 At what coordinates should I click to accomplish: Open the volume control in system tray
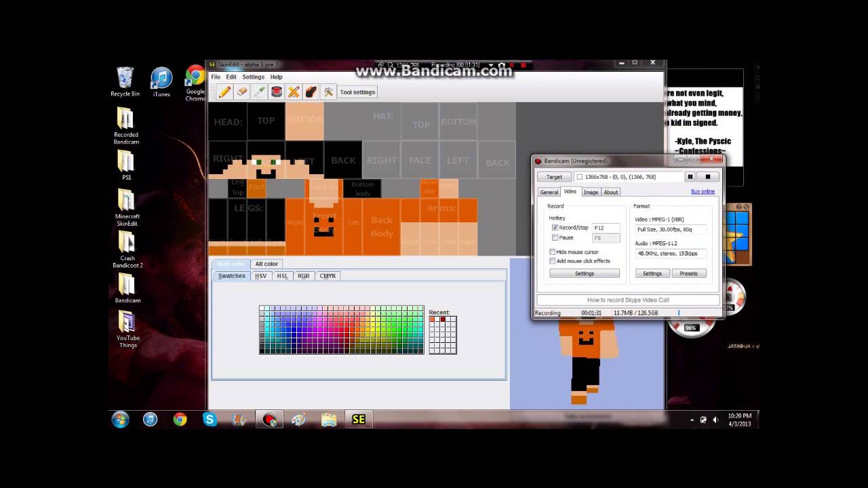click(715, 420)
